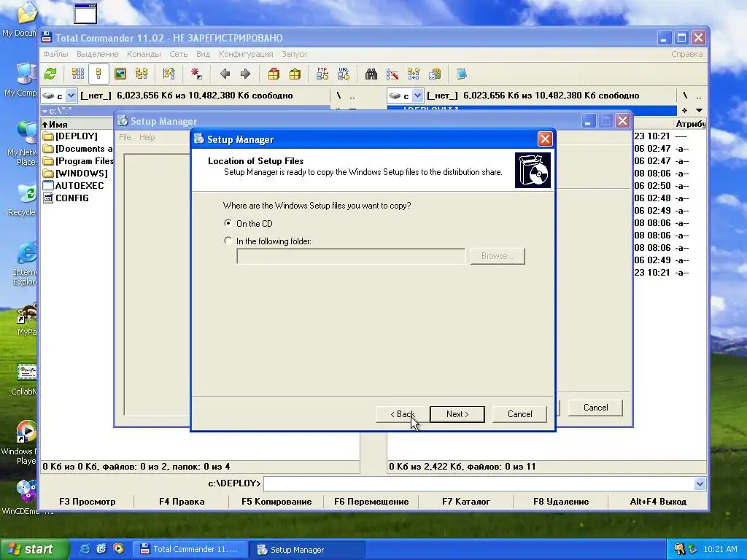The width and height of the screenshot is (747, 560).
Task: Open Search with the binoculars icon
Action: point(371,74)
